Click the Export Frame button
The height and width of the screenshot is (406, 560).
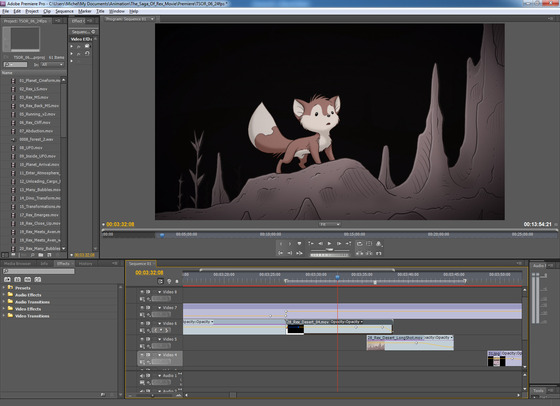379,253
